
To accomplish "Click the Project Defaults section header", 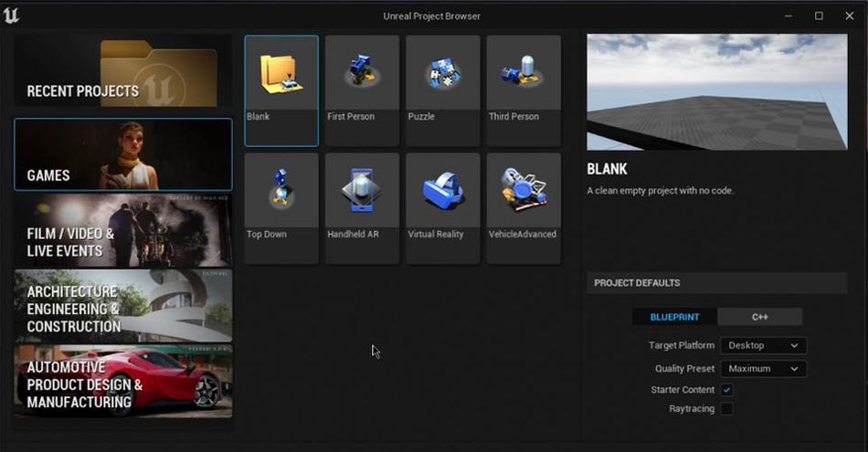I will pyautogui.click(x=717, y=283).
